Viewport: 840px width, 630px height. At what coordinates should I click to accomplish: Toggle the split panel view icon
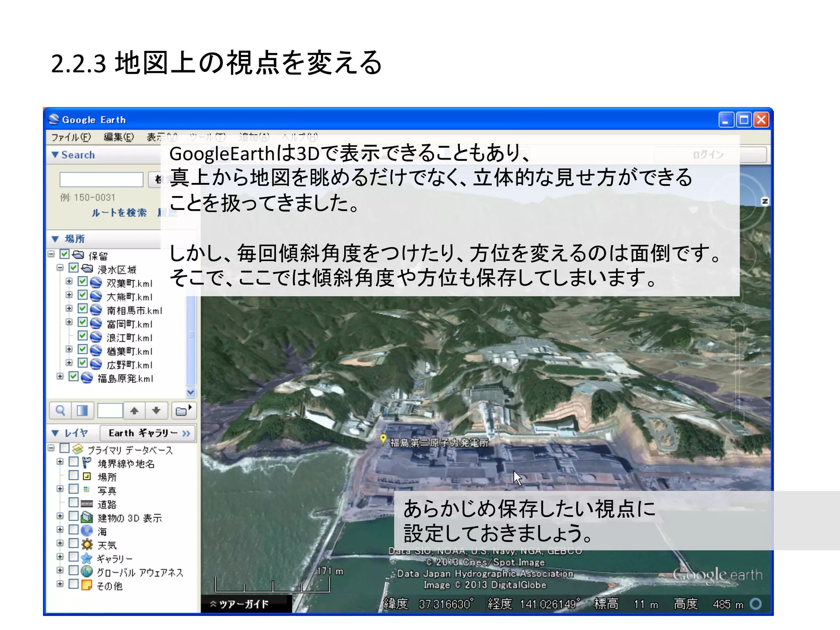click(82, 411)
